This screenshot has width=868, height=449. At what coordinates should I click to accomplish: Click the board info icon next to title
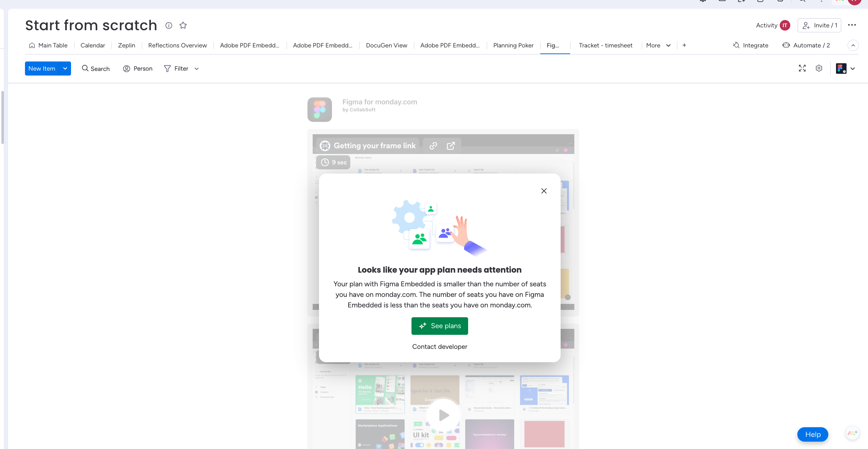click(169, 25)
